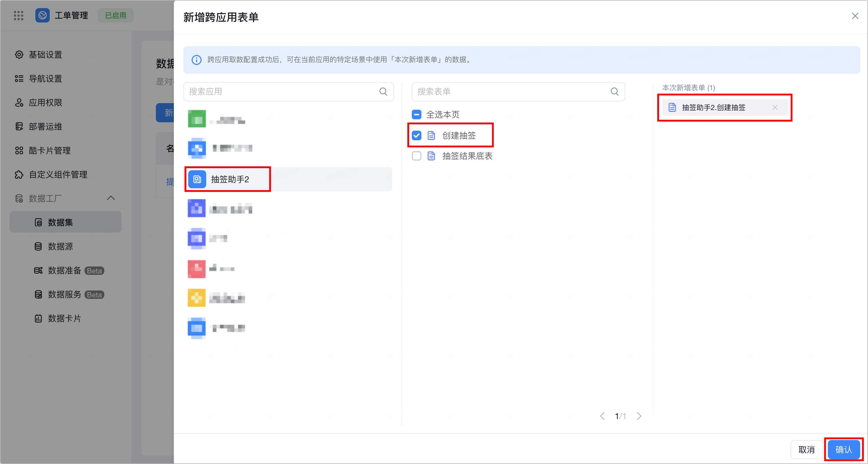Check the 抽签结果底表 checkbox
The width and height of the screenshot is (868, 464).
(x=417, y=156)
